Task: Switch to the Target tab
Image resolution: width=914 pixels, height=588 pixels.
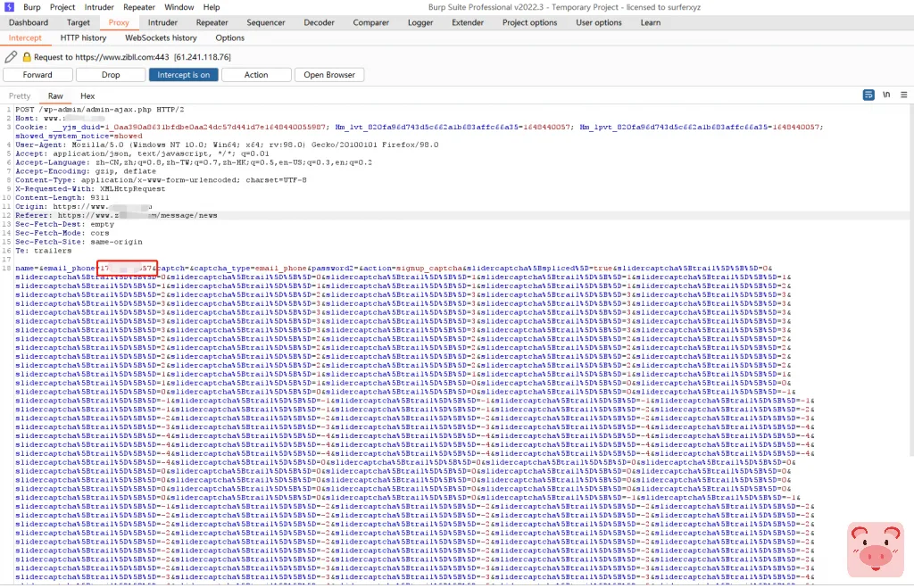Action: coord(79,22)
